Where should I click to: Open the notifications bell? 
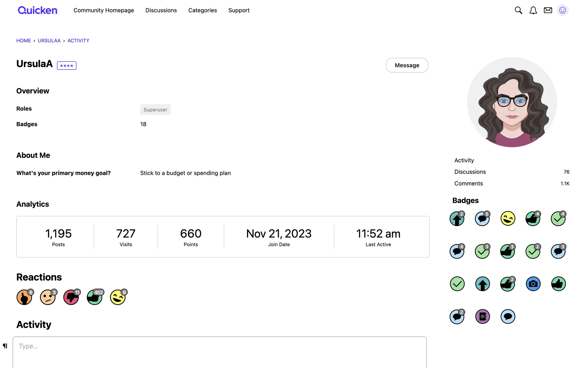pos(533,10)
